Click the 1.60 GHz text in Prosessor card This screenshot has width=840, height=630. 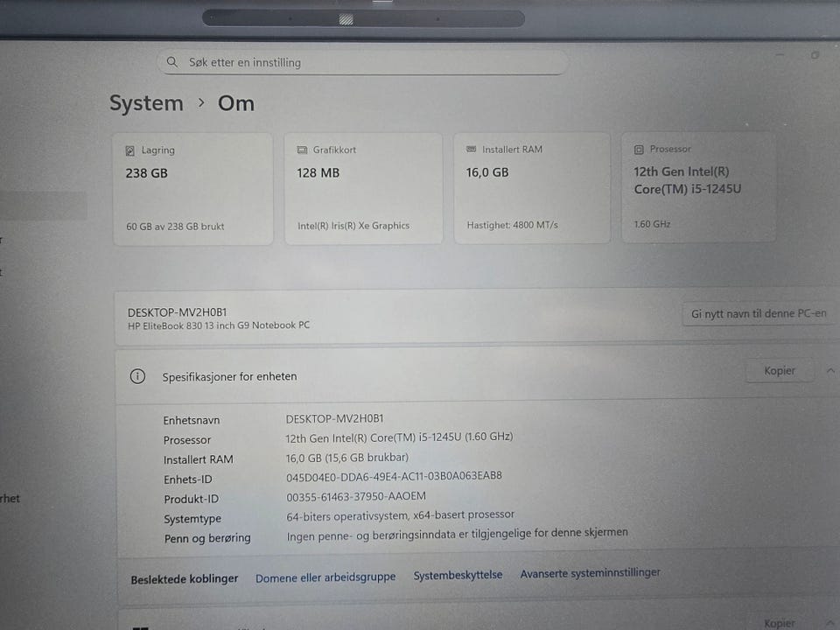pos(652,224)
